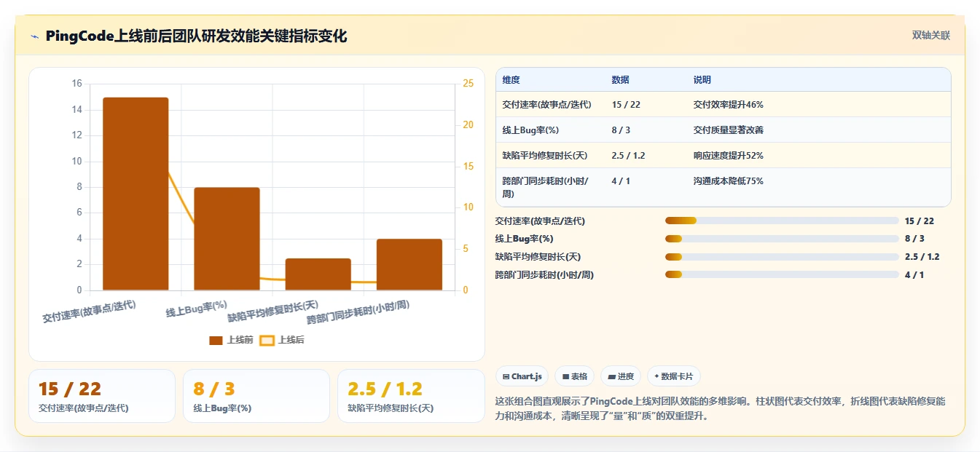Open the 8 / 3 线上Bug率 data card

tap(256, 396)
